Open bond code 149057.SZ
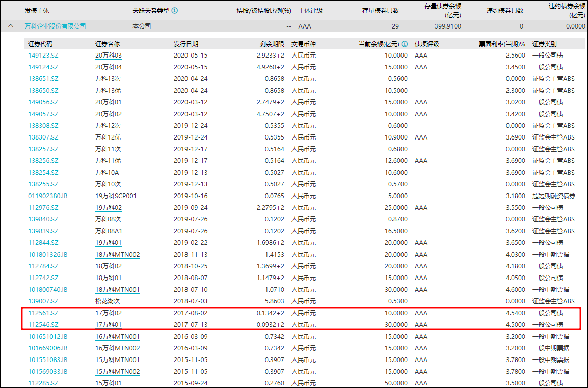 [43, 114]
